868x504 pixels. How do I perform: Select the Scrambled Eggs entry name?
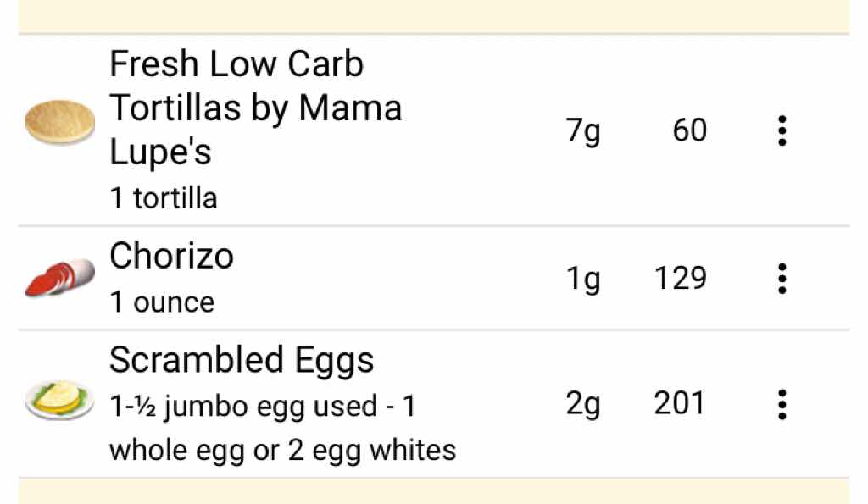point(242,361)
